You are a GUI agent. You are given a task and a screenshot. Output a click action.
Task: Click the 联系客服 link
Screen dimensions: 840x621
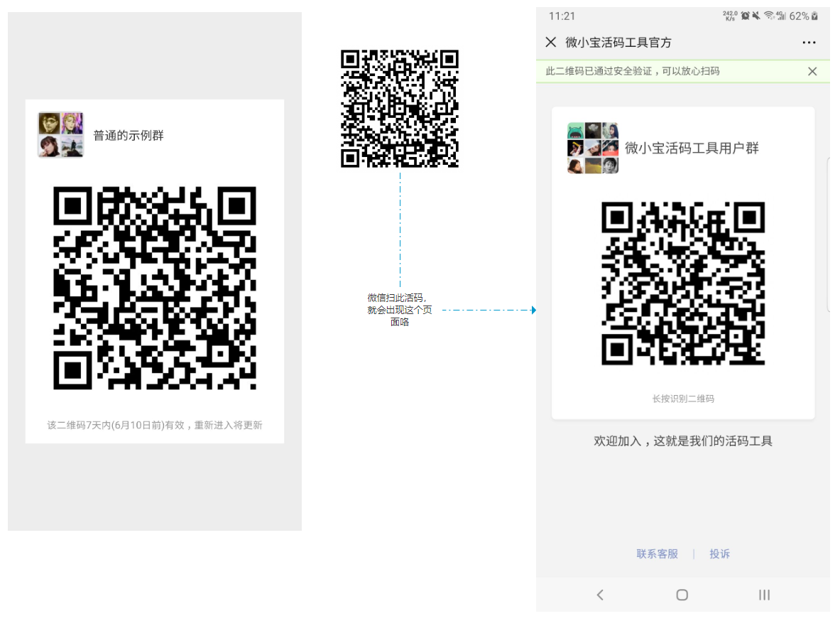click(x=658, y=553)
